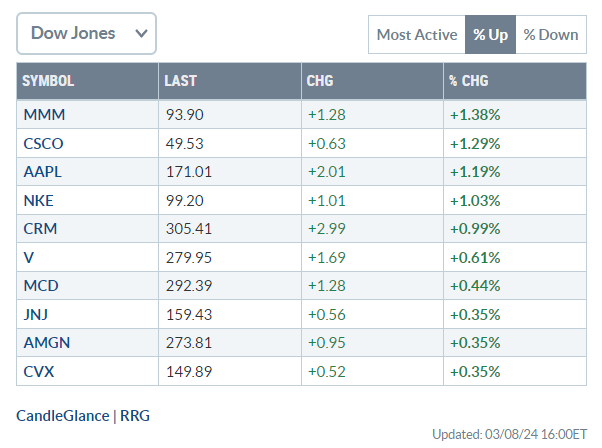Open the AAPL symbol link
Screen dimensions: 602x448
point(42,172)
